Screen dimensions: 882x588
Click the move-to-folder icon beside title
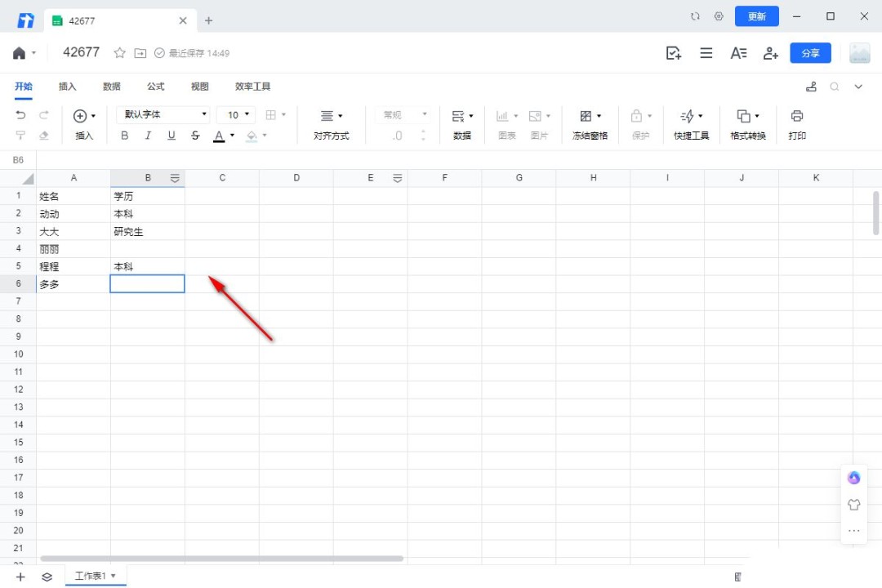140,53
